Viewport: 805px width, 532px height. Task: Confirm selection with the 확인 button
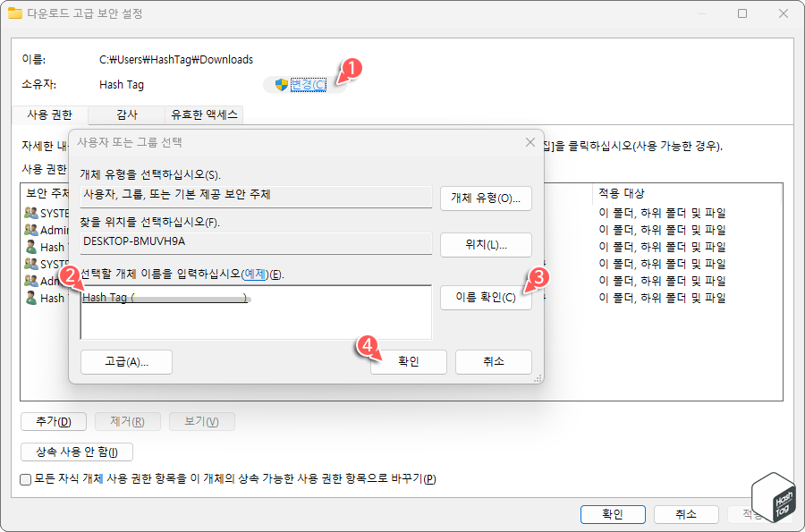[x=409, y=362]
